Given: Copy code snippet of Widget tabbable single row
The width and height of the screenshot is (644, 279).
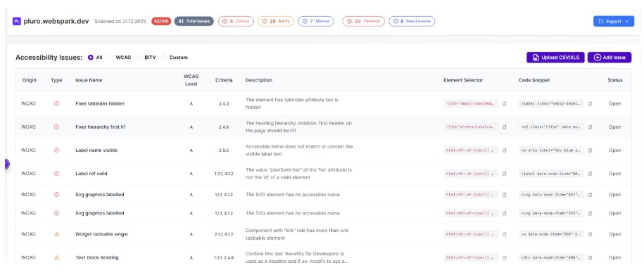Looking at the screenshot, I should (591, 234).
